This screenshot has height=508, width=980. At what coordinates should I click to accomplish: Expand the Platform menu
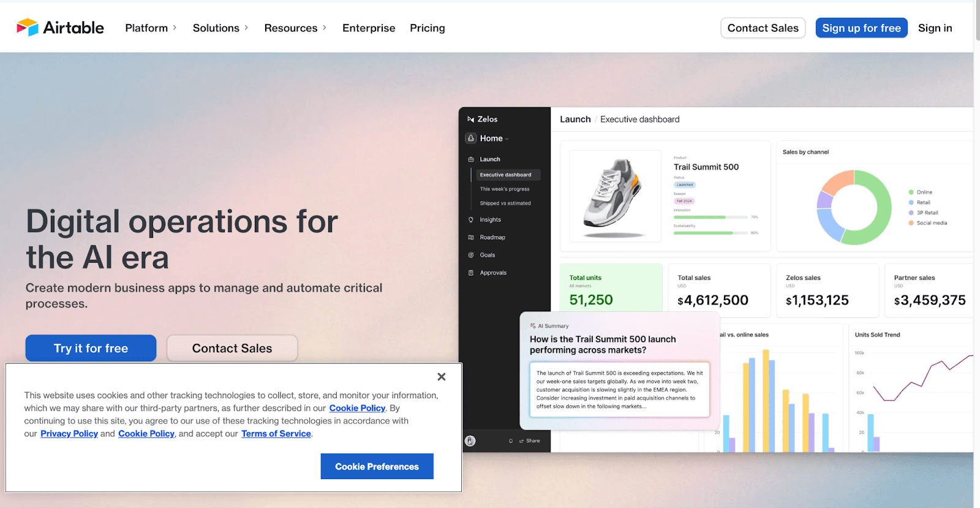pyautogui.click(x=151, y=28)
